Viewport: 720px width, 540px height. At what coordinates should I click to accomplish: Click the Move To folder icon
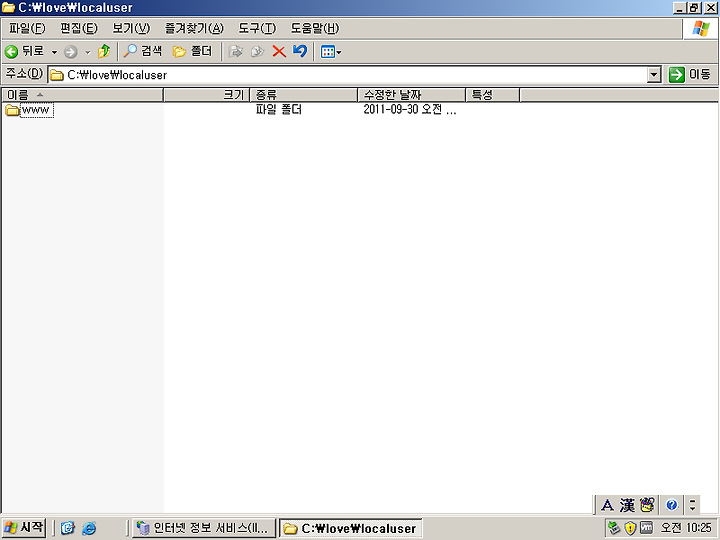(236, 51)
